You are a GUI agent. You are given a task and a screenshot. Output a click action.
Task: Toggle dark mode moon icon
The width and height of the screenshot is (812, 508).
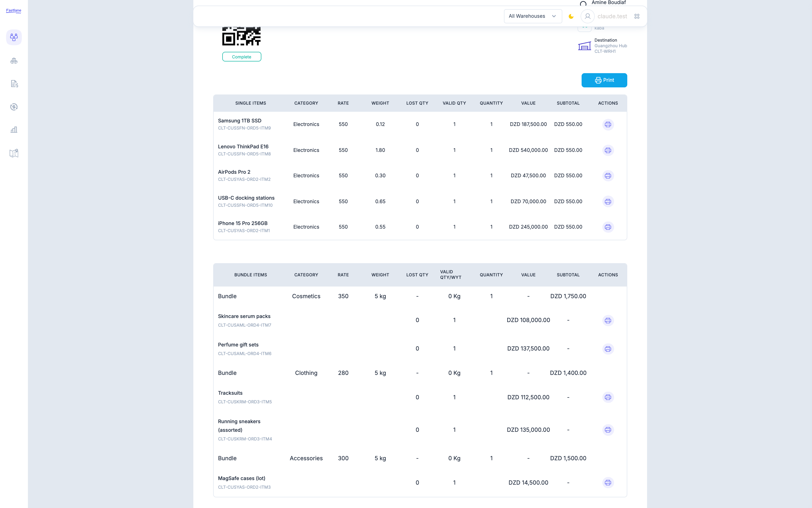coord(571,16)
